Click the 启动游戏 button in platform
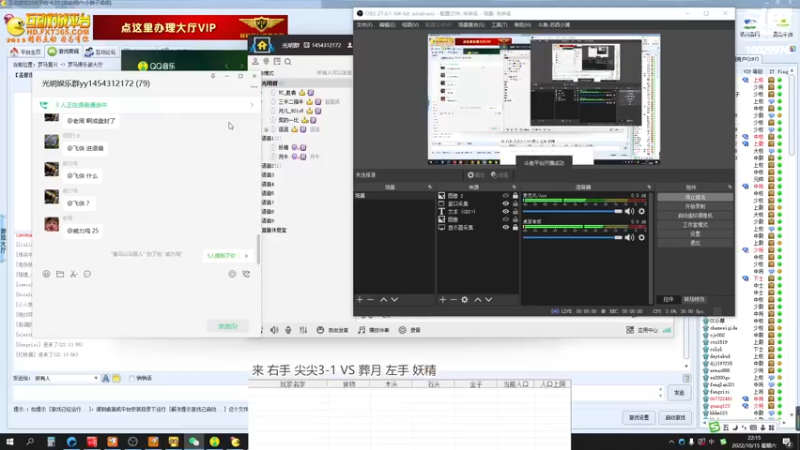The width and height of the screenshot is (800, 450). click(675, 417)
